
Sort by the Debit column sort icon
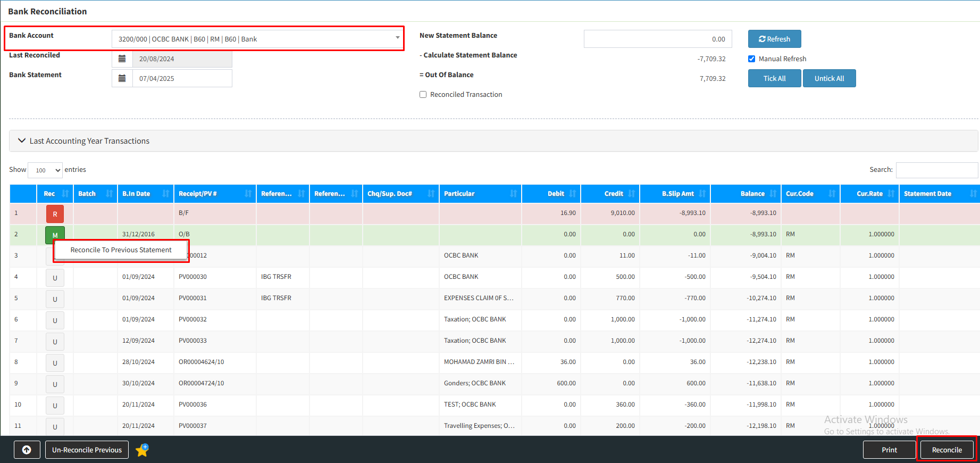tap(572, 194)
